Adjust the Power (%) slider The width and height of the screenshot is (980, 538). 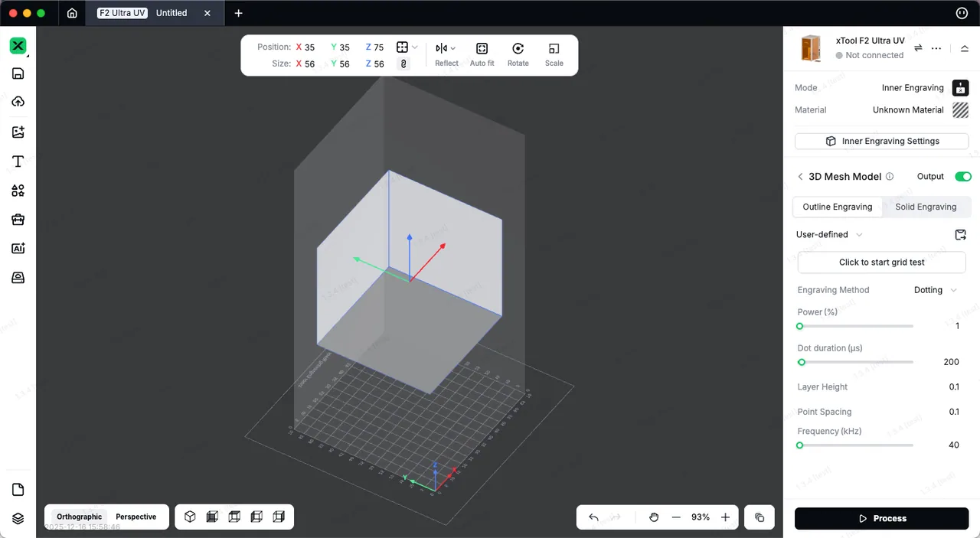click(x=855, y=326)
